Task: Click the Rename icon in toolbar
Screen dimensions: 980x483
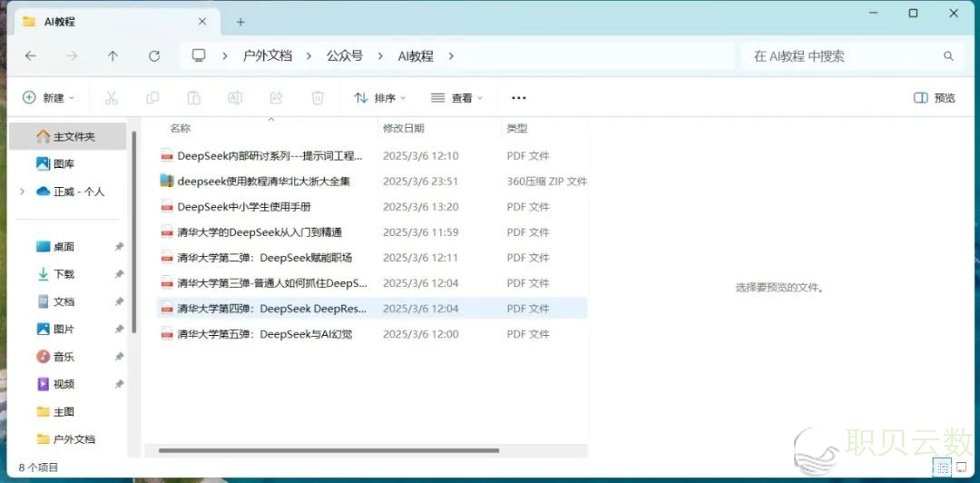Action: 235,98
